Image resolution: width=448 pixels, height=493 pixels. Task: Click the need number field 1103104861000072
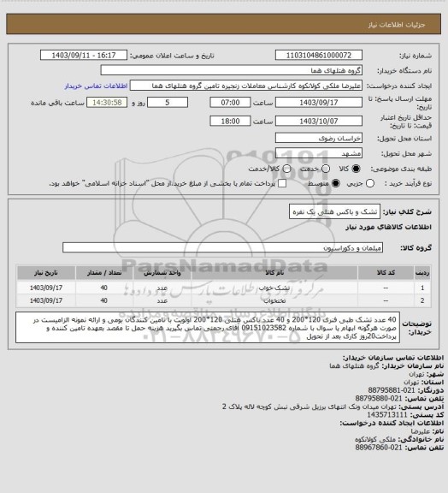(319, 56)
